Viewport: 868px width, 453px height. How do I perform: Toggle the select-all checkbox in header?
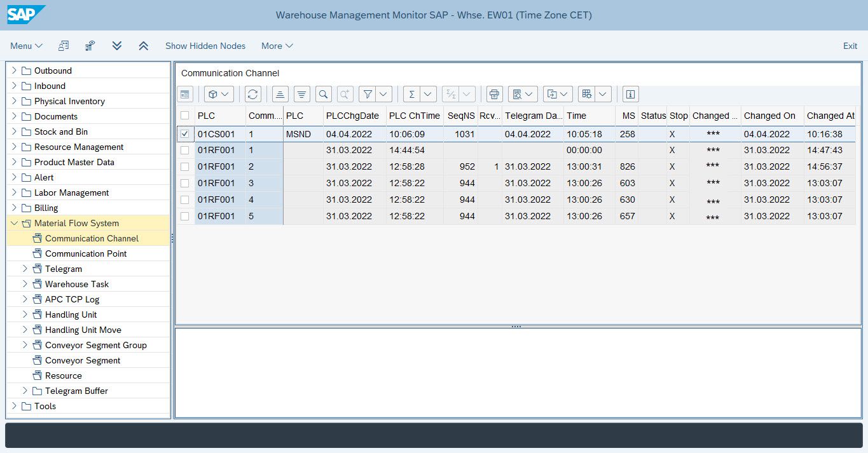coord(184,116)
